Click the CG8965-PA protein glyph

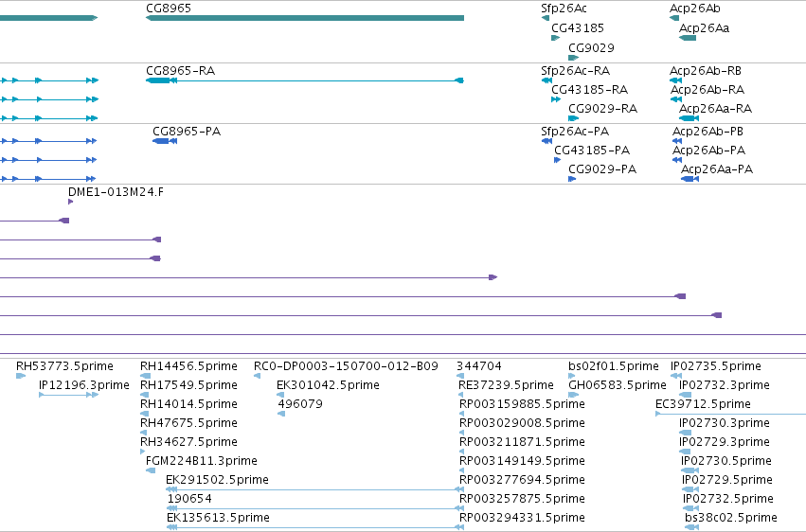point(165,141)
